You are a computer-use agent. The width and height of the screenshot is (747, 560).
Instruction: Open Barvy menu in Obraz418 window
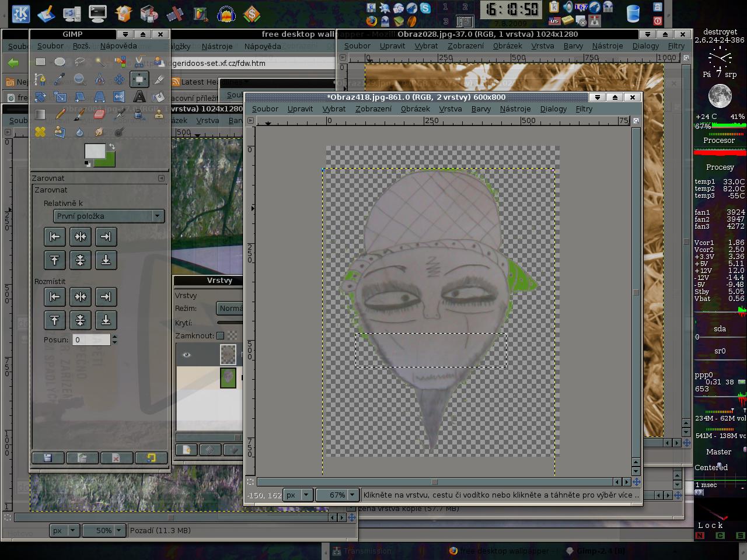click(x=481, y=108)
